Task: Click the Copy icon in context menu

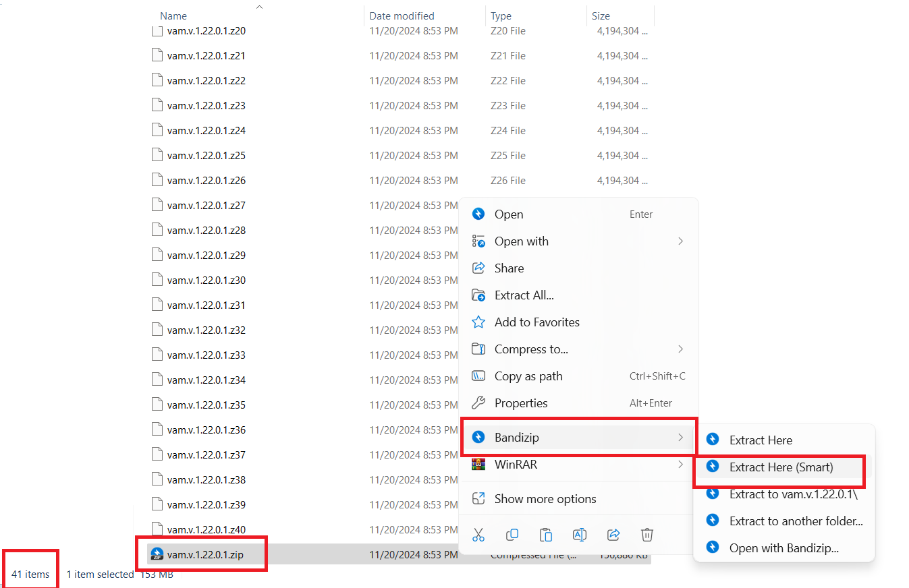Action: 512,535
